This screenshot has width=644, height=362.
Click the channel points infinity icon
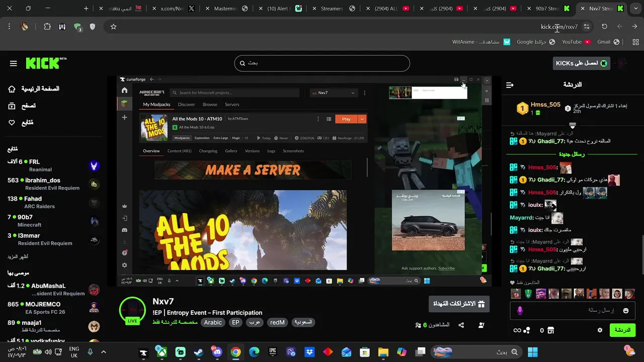click(517, 330)
